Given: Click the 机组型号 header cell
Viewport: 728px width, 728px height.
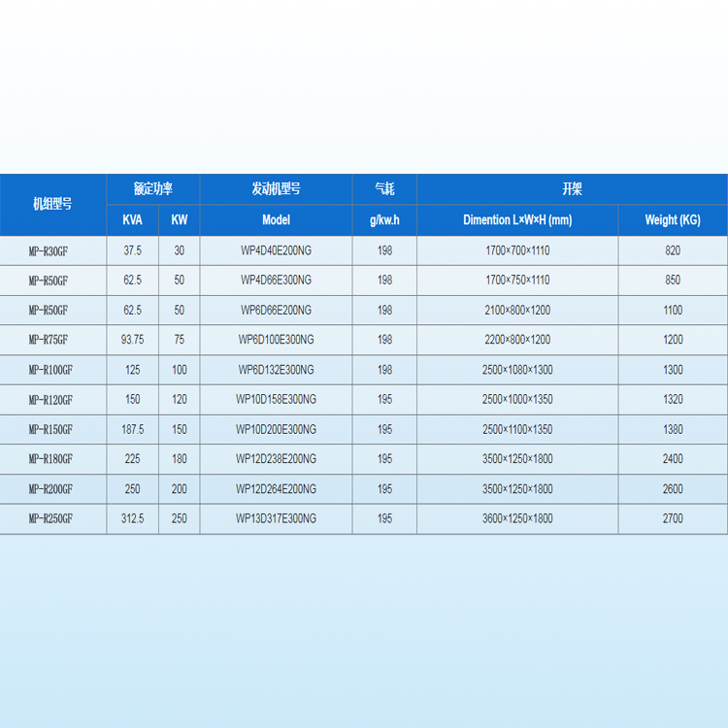Looking at the screenshot, I should tap(52, 204).
